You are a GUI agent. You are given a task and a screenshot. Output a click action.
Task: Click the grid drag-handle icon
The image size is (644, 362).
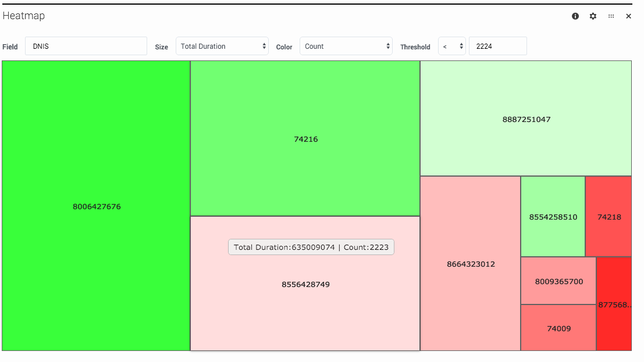611,16
